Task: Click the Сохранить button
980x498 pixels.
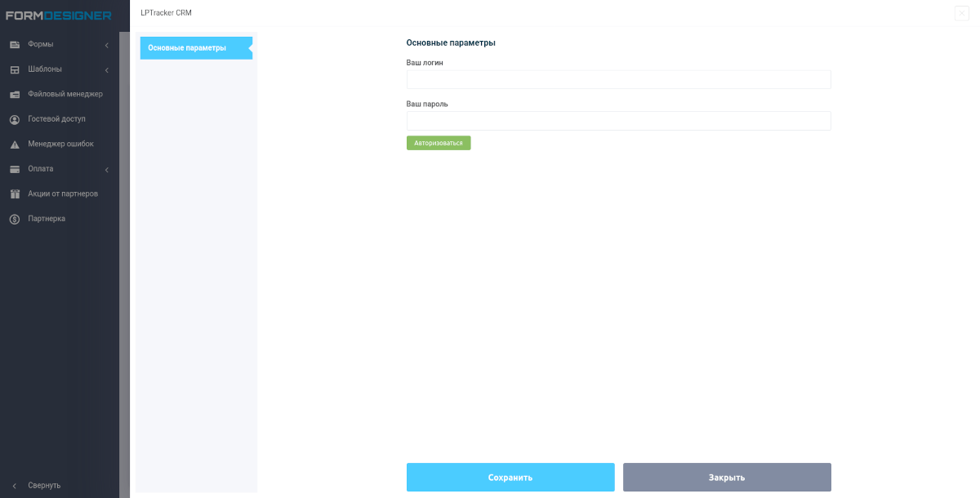Action: (510, 478)
